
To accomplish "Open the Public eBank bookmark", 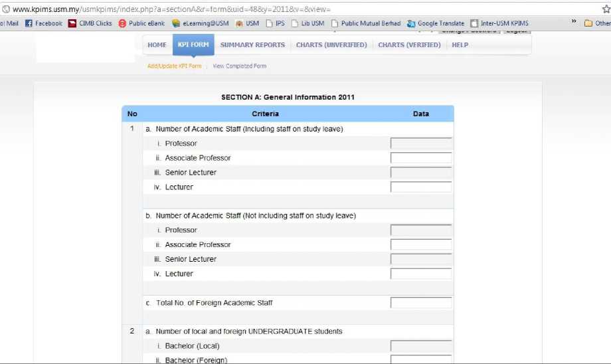I will [x=141, y=23].
